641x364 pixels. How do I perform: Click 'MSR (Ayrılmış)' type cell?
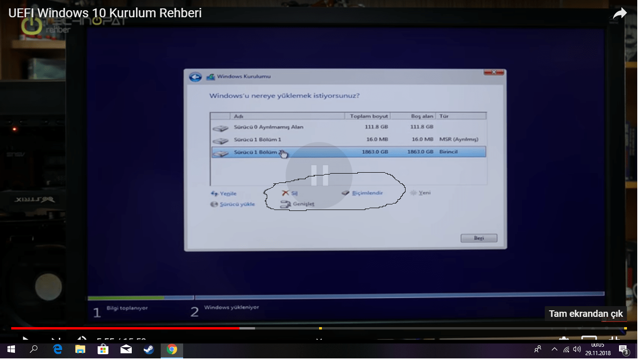(x=459, y=140)
